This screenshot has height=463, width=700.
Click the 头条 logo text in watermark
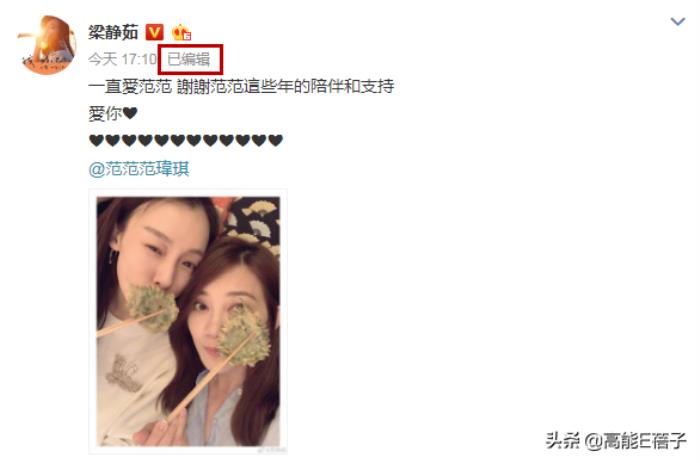tap(563, 441)
